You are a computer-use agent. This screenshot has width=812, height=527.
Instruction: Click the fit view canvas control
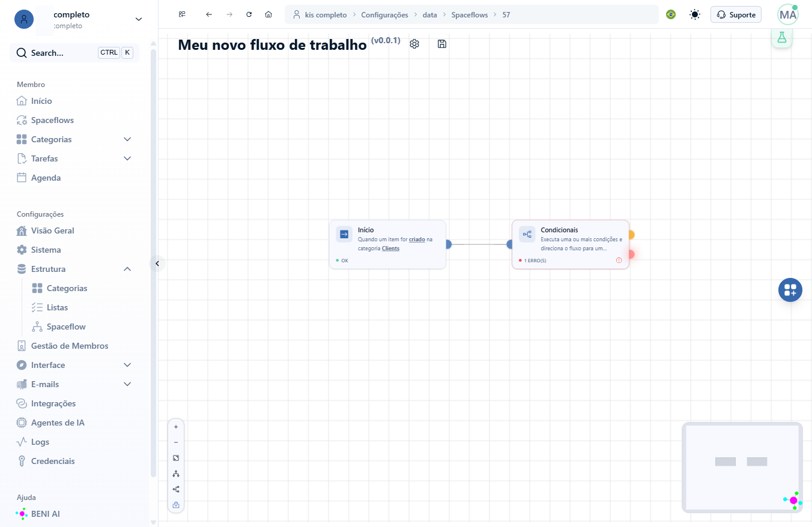[x=176, y=458]
